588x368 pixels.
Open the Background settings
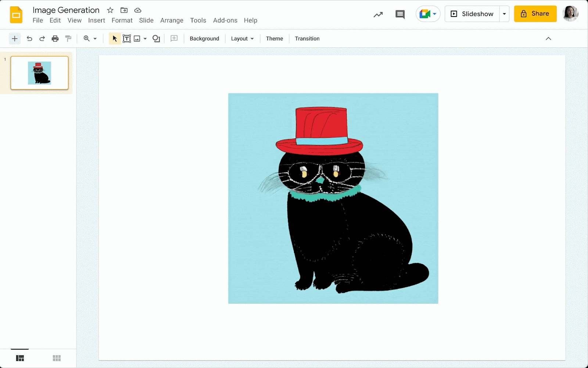pyautogui.click(x=204, y=38)
